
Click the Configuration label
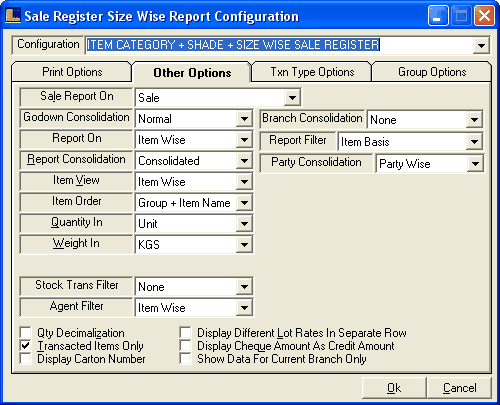(x=48, y=44)
